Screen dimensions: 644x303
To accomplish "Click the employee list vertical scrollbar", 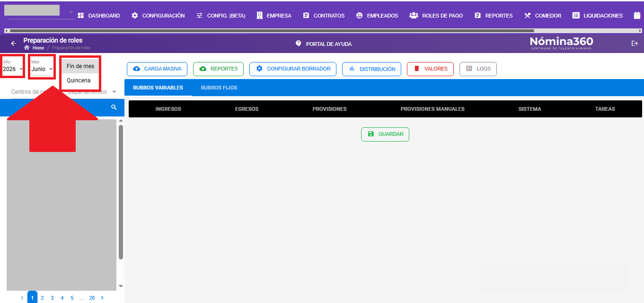I will [x=121, y=192].
